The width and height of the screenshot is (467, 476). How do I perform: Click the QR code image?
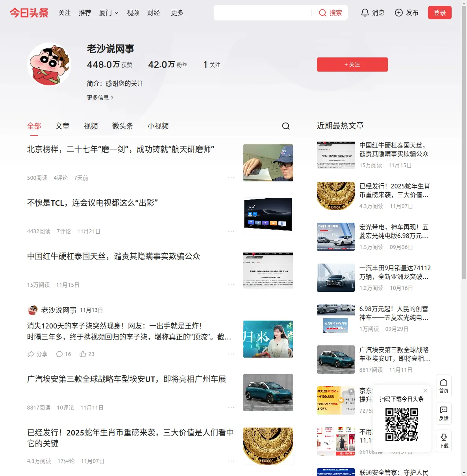(402, 424)
